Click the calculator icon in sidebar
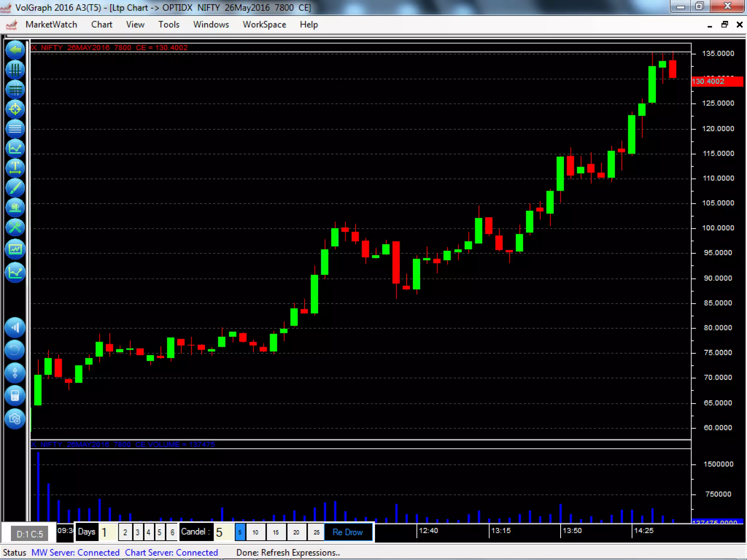747x560 pixels. pyautogui.click(x=15, y=396)
